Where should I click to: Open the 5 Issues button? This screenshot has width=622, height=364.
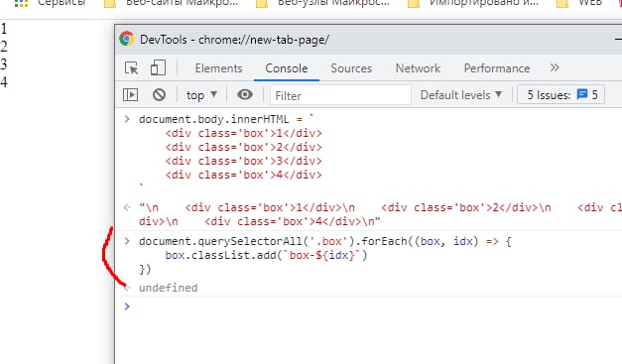click(x=560, y=95)
